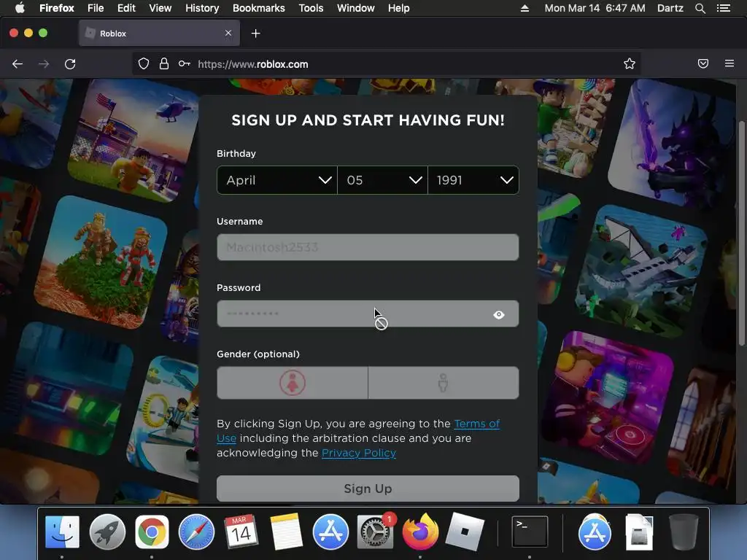Open the Window menu
Screen dimensions: 747x560
tap(356, 8)
